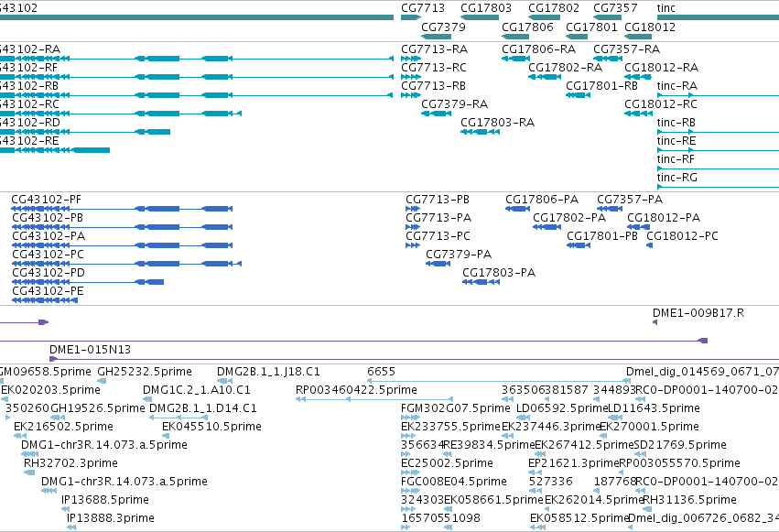The width and height of the screenshot is (779, 532).
Task: Select transcript CG17806-RA
Action: coord(515,59)
